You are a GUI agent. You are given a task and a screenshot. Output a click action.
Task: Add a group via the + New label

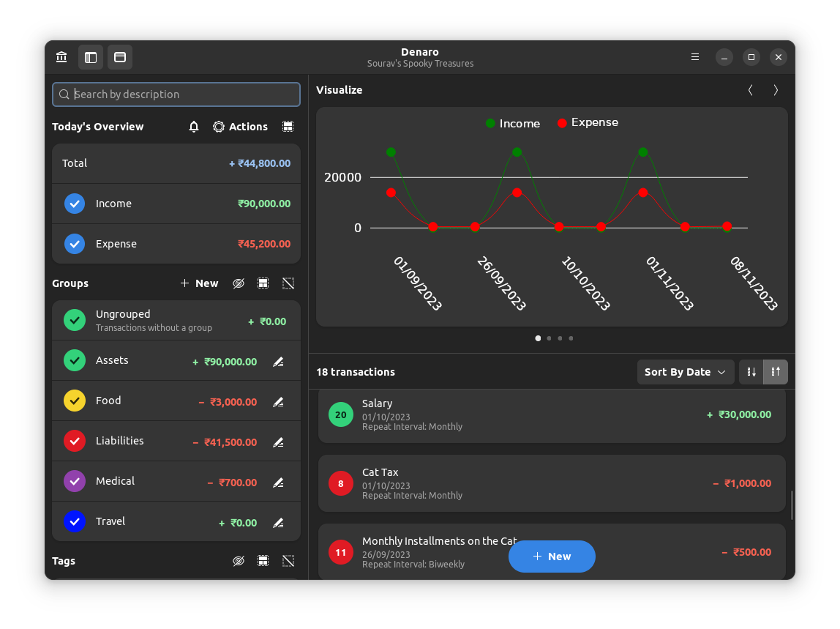pos(198,283)
